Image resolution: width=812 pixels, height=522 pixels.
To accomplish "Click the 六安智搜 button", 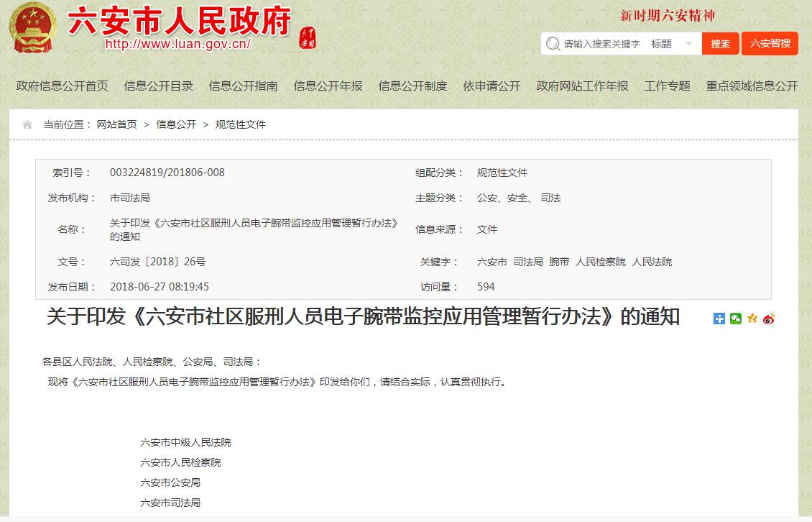I will click(x=770, y=44).
